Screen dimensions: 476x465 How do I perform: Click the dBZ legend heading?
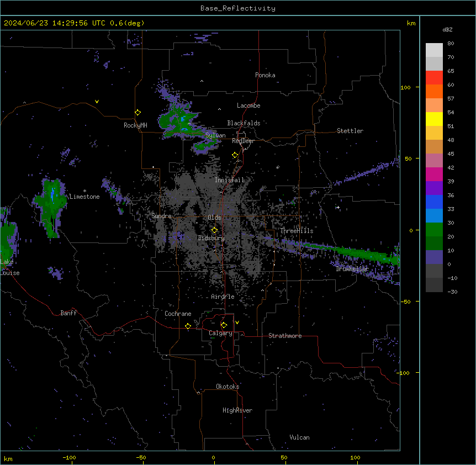pos(447,30)
